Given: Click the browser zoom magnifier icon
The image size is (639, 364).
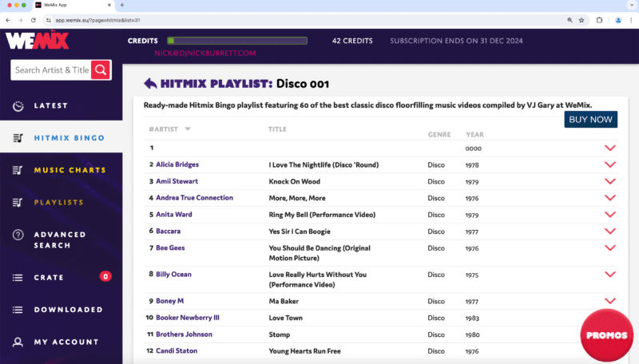Looking at the screenshot, I should coord(570,20).
